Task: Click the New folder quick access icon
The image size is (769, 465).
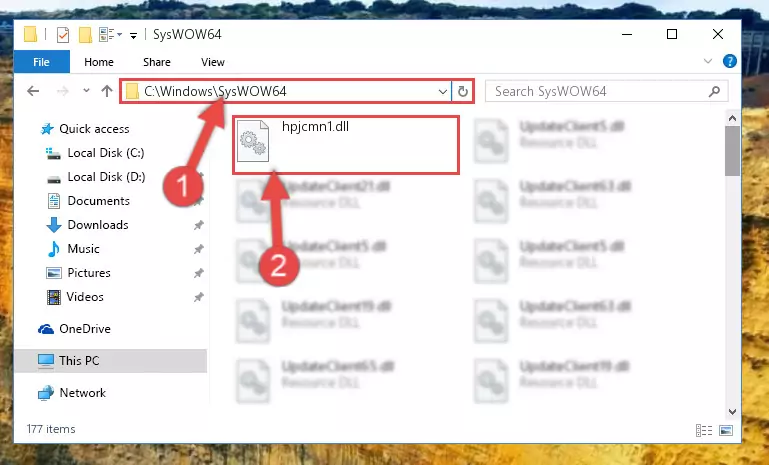Action: tap(85, 35)
